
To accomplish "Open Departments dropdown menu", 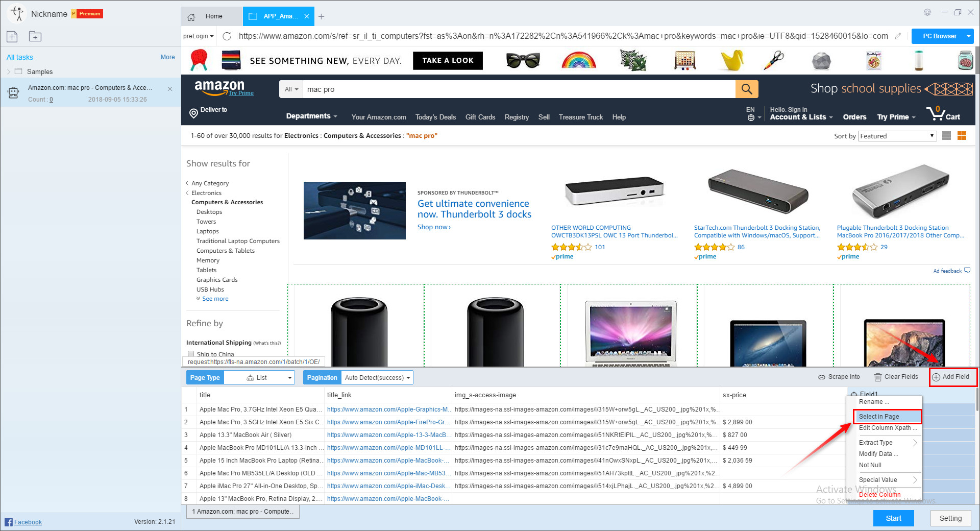I will point(311,116).
